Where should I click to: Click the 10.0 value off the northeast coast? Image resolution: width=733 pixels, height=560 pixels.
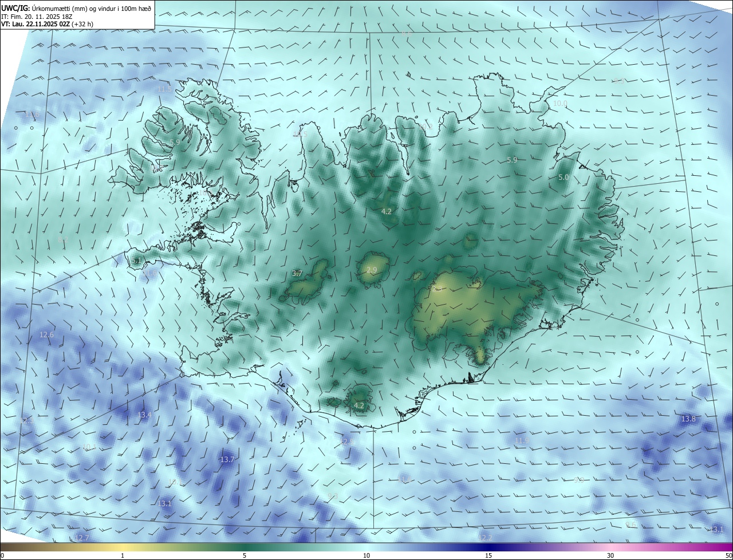pyautogui.click(x=560, y=104)
